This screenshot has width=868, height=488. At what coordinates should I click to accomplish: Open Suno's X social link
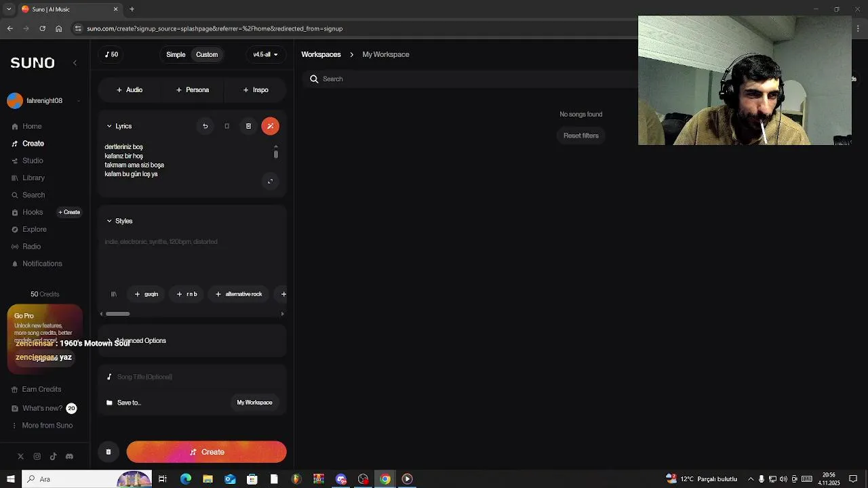click(20, 457)
